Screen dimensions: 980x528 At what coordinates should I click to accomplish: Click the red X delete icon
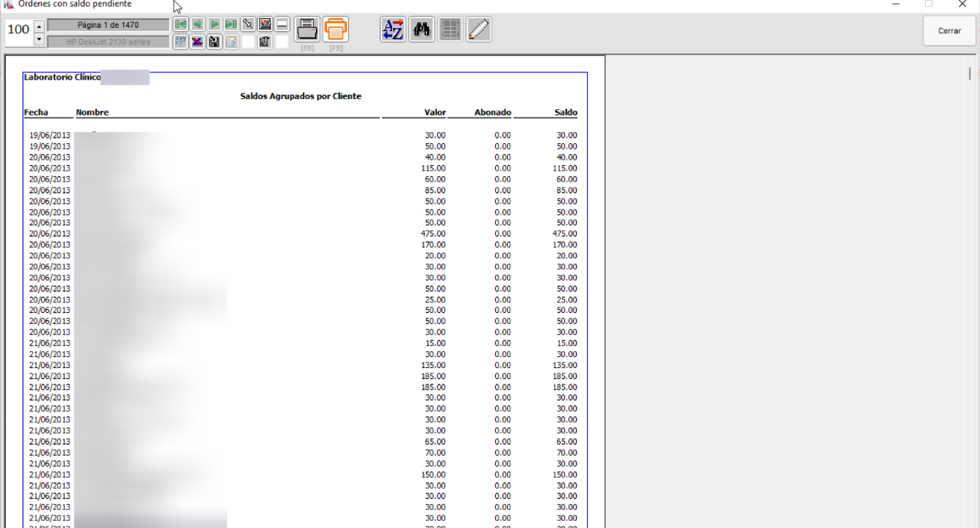pyautogui.click(x=197, y=41)
